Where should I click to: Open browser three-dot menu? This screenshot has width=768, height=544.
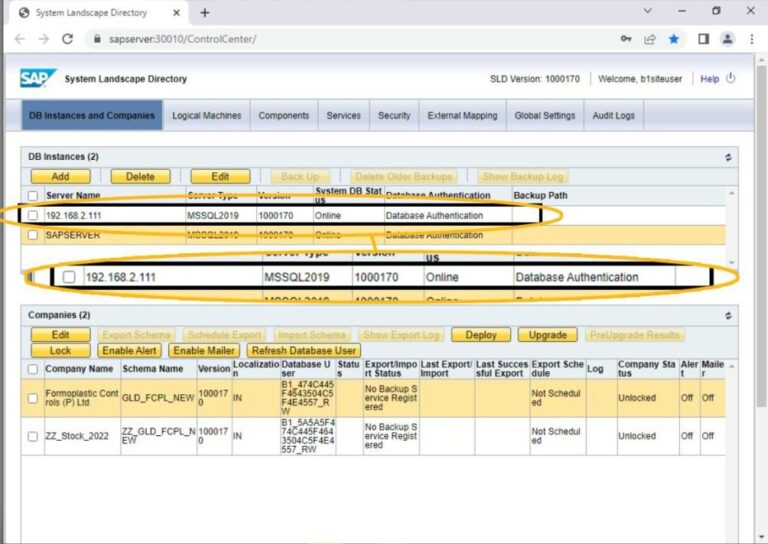[752, 39]
